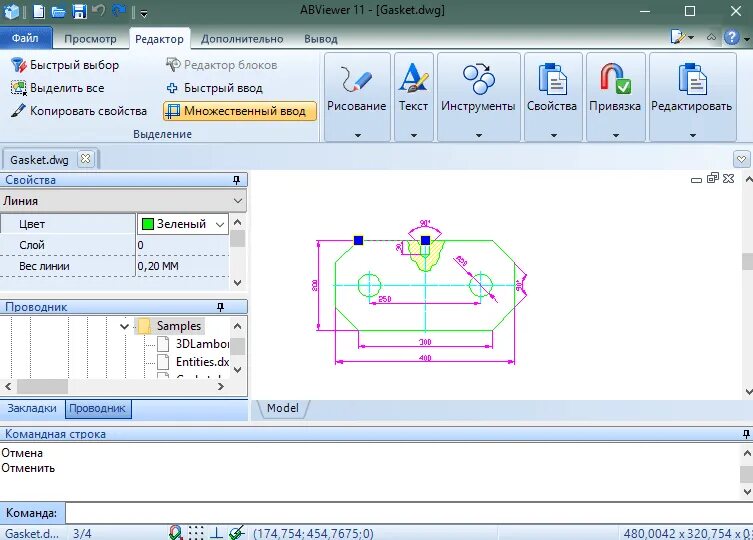Minimize the inner drawing window

[x=696, y=180]
